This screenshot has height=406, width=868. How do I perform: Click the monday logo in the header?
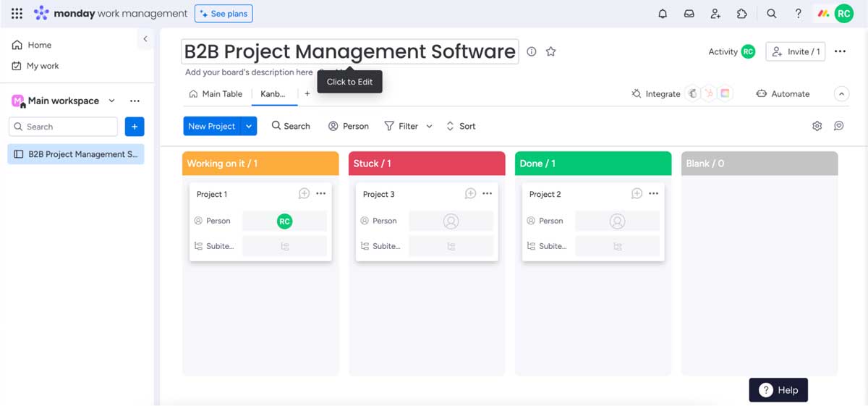tap(111, 13)
